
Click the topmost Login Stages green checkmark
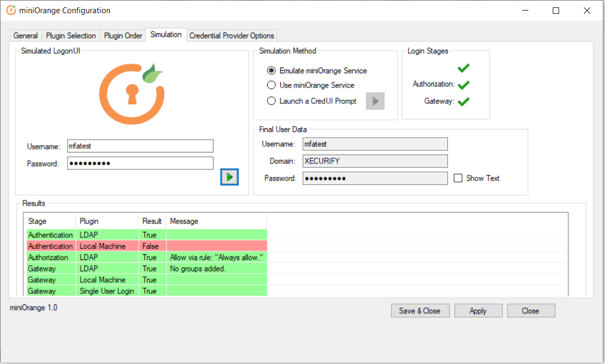click(x=464, y=68)
